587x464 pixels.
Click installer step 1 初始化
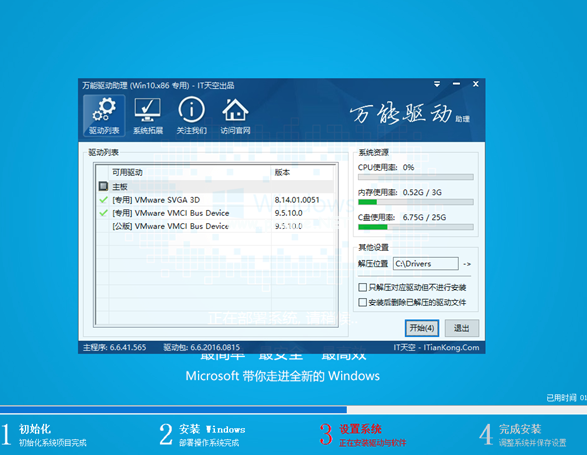[x=44, y=435]
